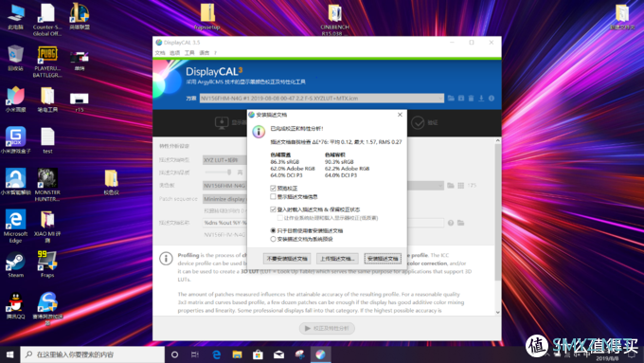Image resolution: width=644 pixels, height=363 pixels.
Task: Click the rightmost install button in the dialog
Action: tap(383, 259)
